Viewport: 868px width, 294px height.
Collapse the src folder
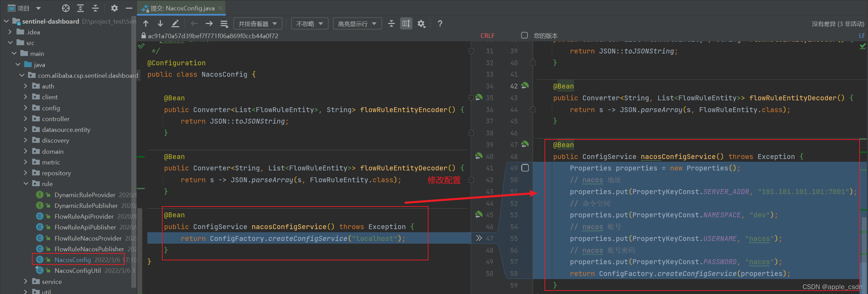point(10,43)
